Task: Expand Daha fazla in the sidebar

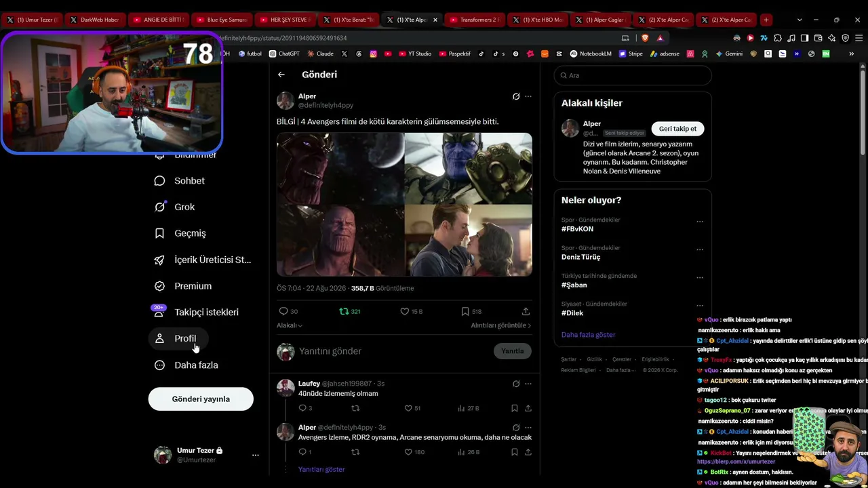Action: pos(186,365)
